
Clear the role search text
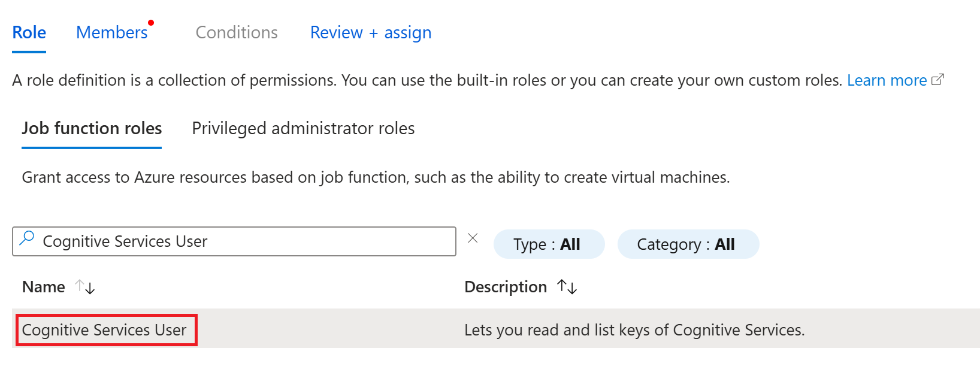pyautogui.click(x=473, y=238)
